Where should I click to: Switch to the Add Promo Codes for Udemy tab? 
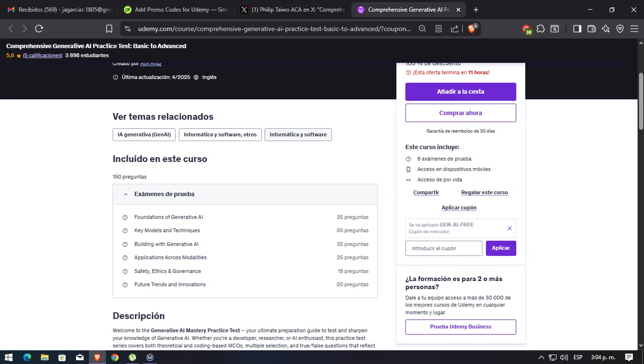pos(176,9)
